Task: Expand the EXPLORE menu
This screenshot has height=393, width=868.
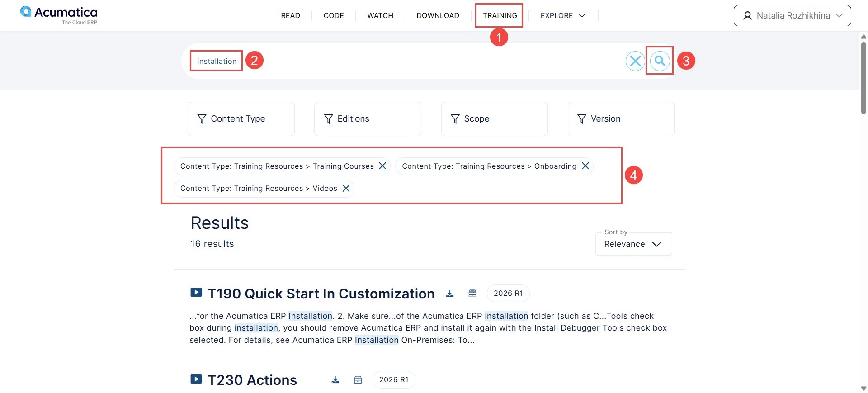Action: (563, 15)
